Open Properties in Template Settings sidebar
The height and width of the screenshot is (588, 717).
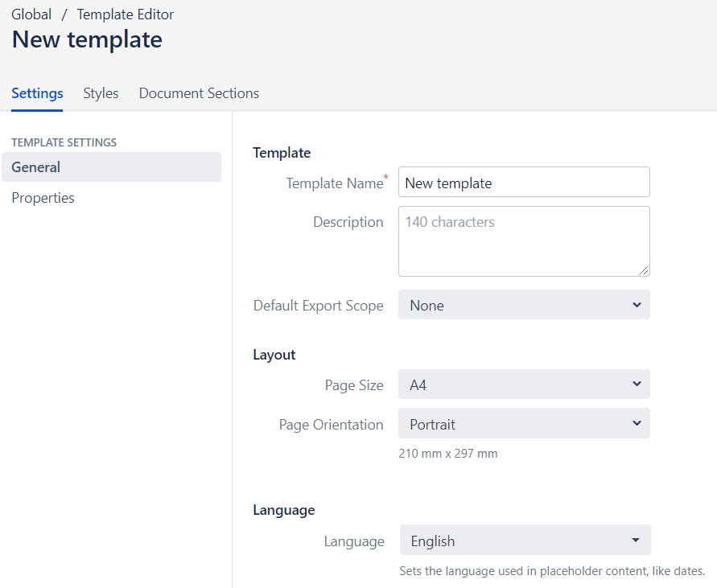point(43,198)
